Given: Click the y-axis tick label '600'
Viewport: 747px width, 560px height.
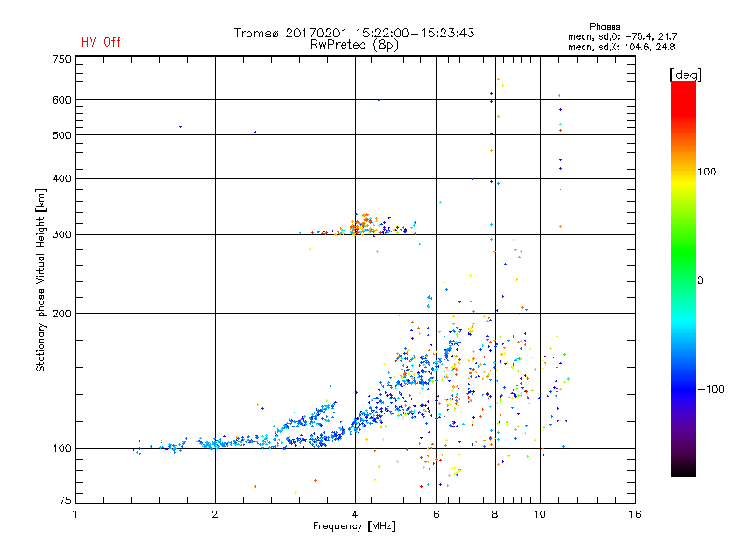Looking at the screenshot, I should click(62, 100).
